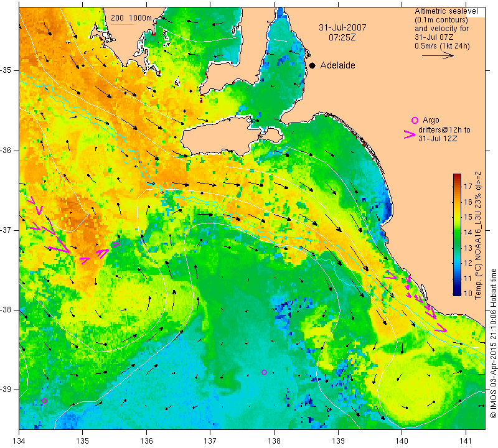Viewport: 498px width, 448px height.
Task: Click the date label 31-Jul-2007
Action: pos(342,27)
